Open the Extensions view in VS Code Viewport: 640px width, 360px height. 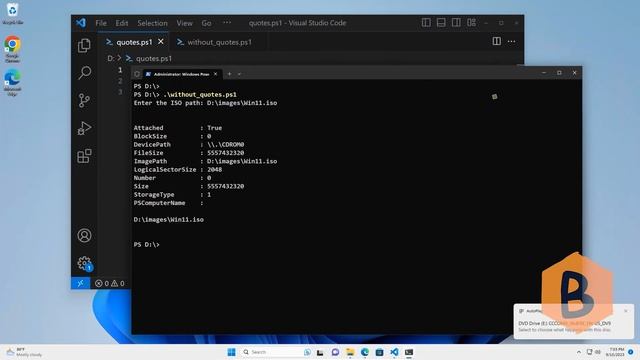(x=84, y=156)
